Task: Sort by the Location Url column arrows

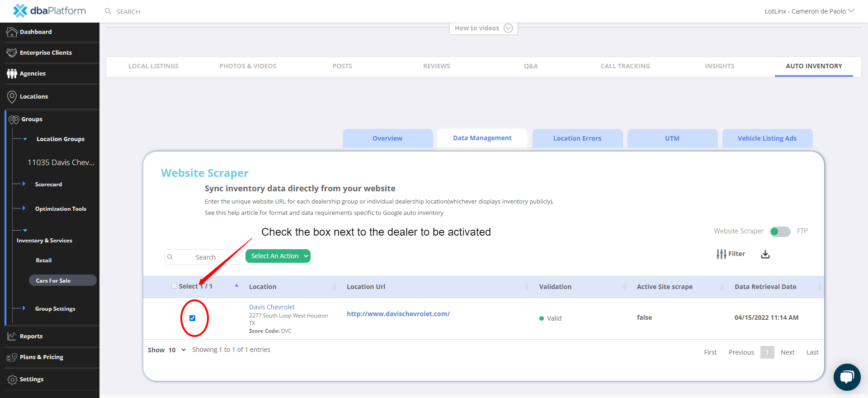Action: coord(527,287)
